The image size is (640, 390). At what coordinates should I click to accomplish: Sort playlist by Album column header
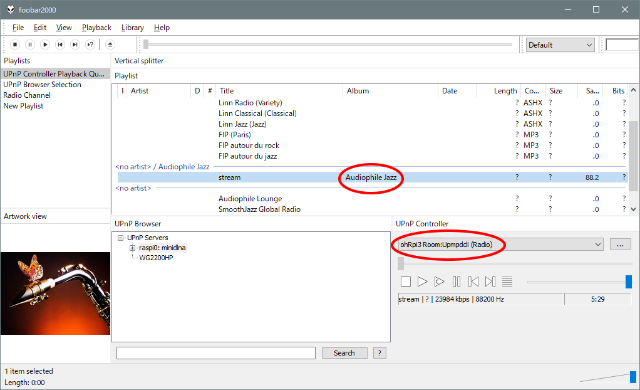click(x=390, y=91)
